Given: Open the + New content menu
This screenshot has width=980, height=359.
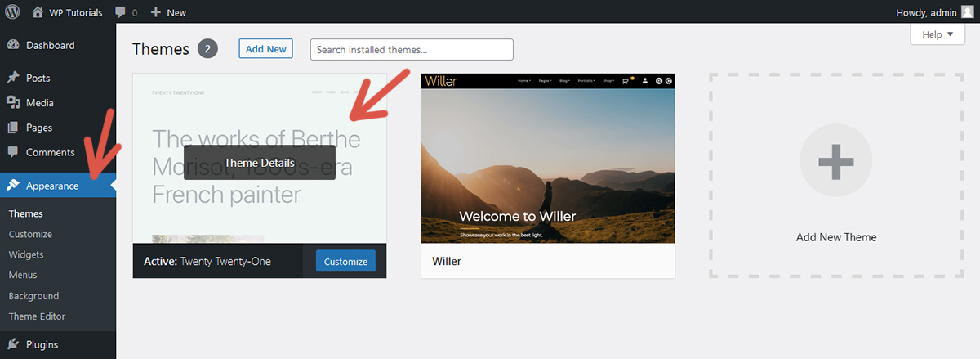Looking at the screenshot, I should pos(168,12).
